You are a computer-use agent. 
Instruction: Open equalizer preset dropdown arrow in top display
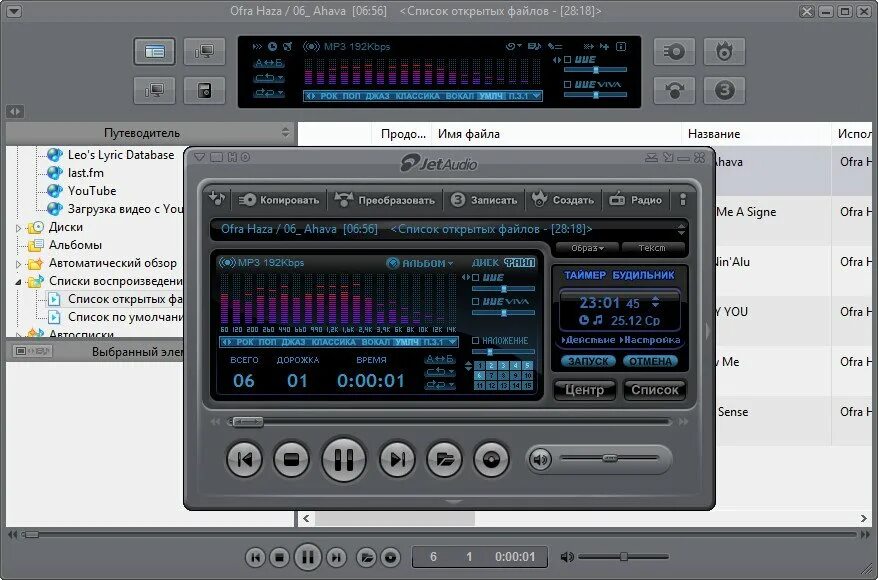[536, 96]
